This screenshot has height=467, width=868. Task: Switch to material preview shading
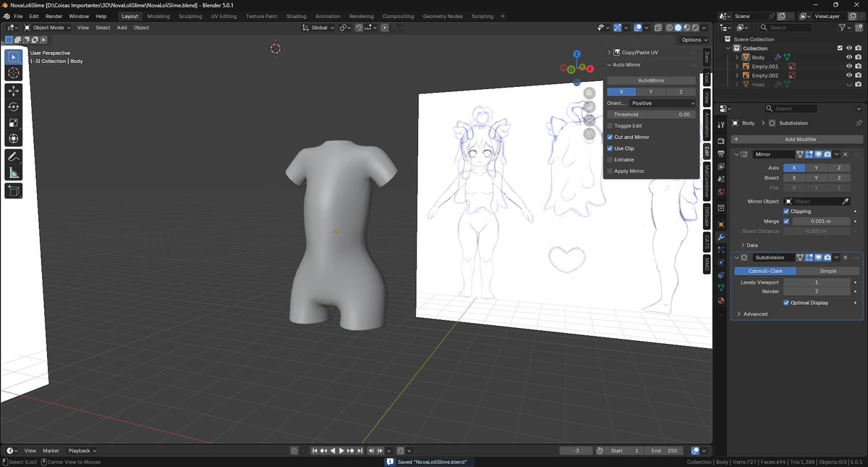688,28
